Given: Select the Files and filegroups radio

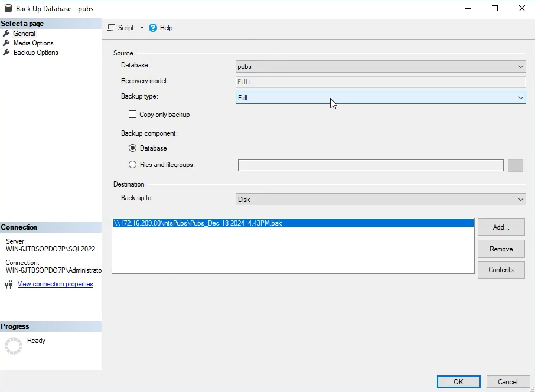Looking at the screenshot, I should (132, 165).
